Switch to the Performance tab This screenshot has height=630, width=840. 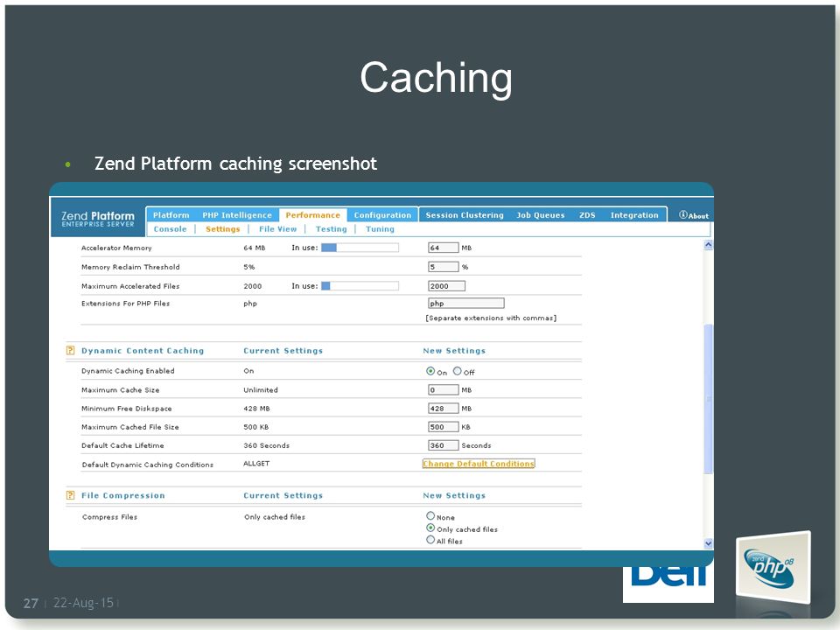pos(313,215)
